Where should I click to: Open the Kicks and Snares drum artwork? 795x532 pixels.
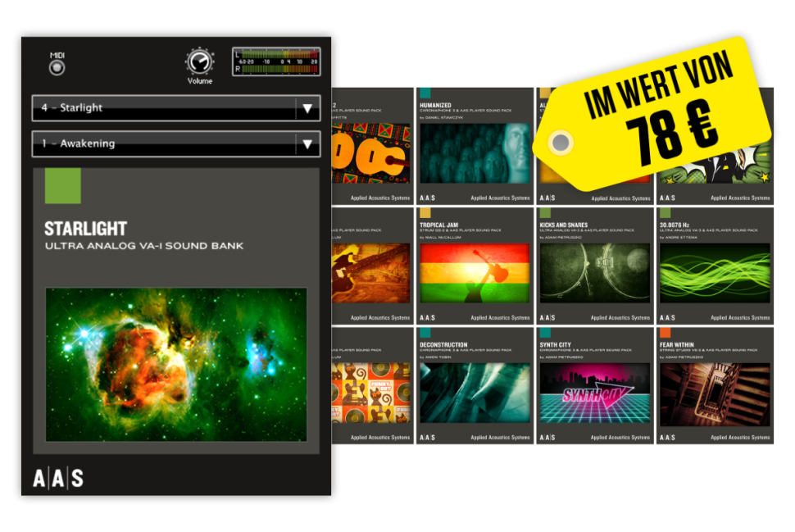595,273
